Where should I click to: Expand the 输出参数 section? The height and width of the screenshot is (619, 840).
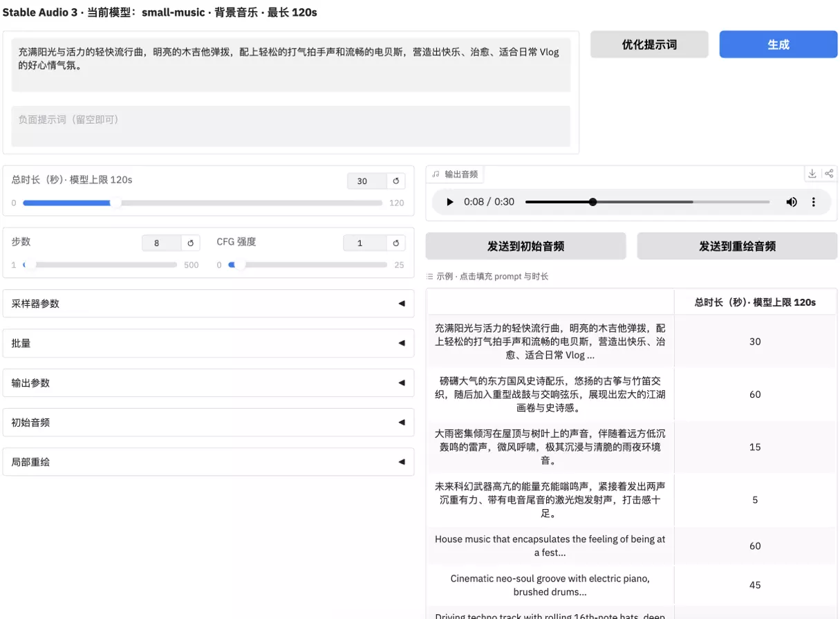[x=208, y=382]
